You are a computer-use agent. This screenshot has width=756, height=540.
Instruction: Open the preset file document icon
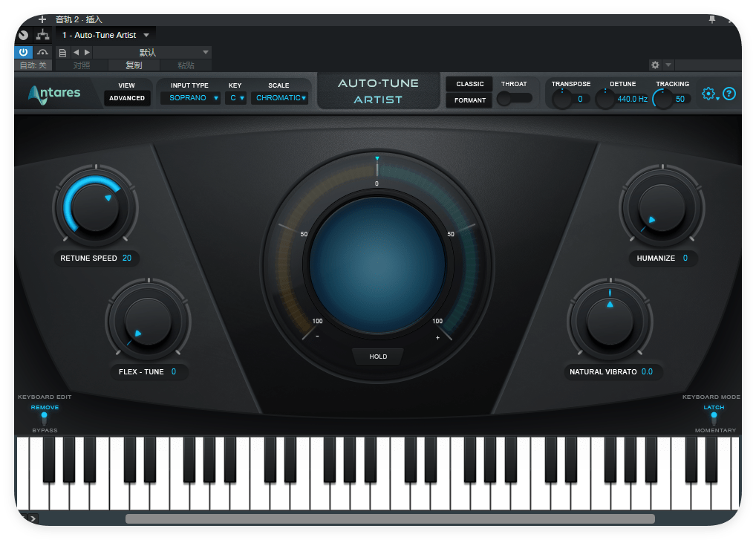[62, 53]
